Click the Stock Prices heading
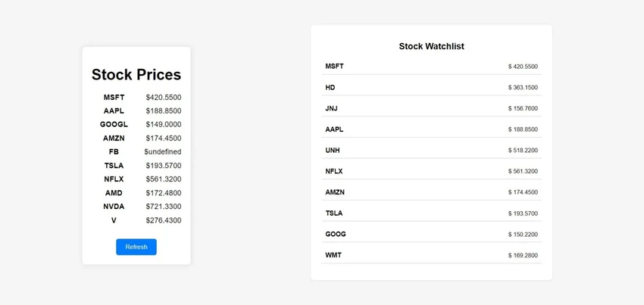This screenshot has width=644, height=305. coord(136,74)
